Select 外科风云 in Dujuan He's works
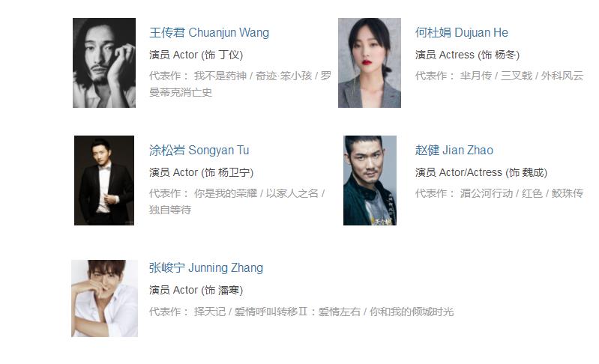Screen dimensions: 599x364 pyautogui.click(x=562, y=76)
